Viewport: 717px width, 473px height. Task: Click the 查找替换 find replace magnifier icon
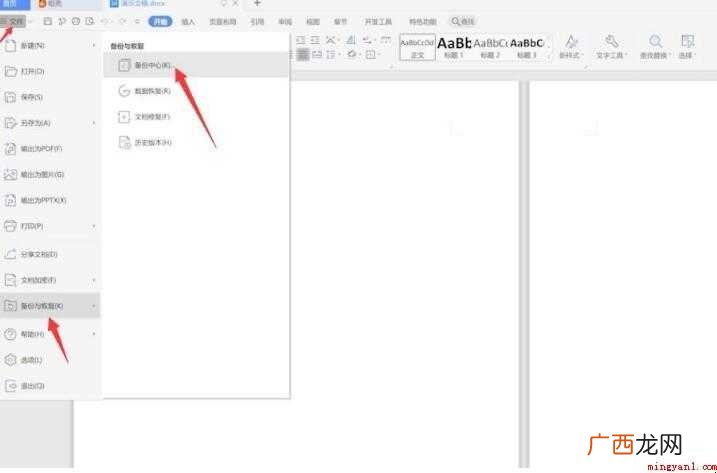[656, 41]
